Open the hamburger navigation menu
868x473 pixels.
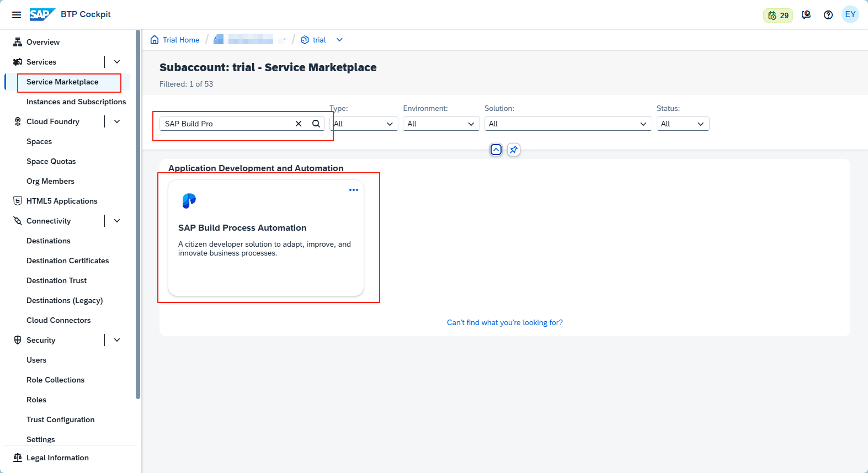[17, 15]
